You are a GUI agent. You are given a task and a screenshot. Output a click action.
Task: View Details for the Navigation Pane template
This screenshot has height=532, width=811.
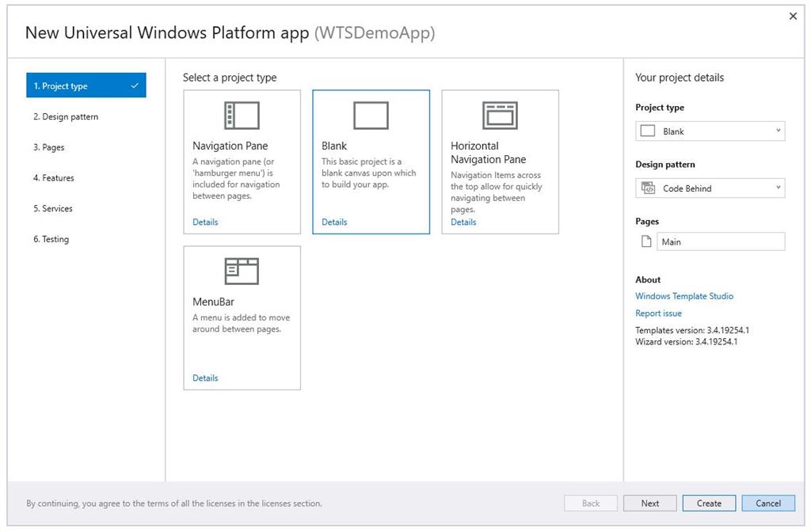pyautogui.click(x=205, y=222)
